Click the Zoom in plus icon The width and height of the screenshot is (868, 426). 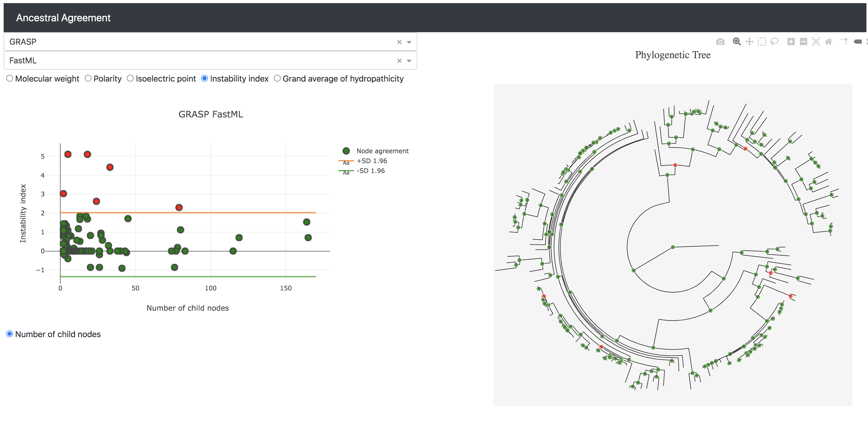click(791, 42)
